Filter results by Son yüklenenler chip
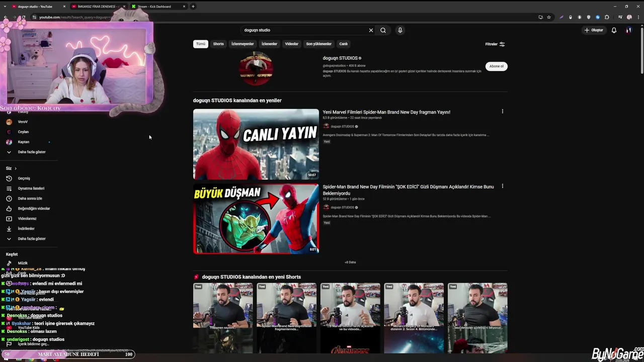The height and width of the screenshot is (362, 644). pos(319,44)
